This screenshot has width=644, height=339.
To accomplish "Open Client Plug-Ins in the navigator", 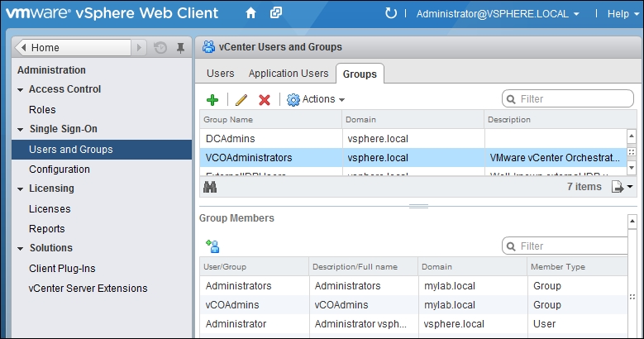I will 62,269.
